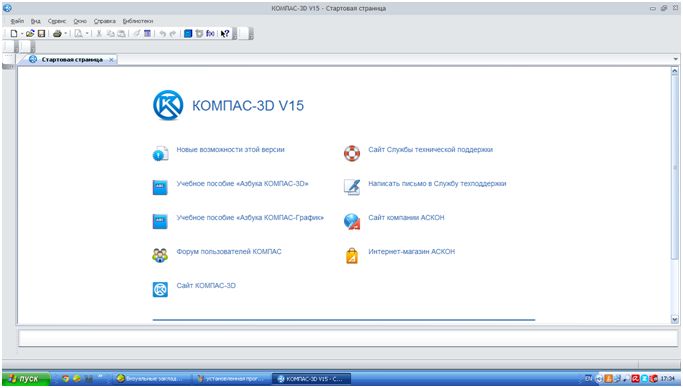
Task: Open the Учебное пособие «Азбука КОМПАС-График» link
Action: point(250,217)
